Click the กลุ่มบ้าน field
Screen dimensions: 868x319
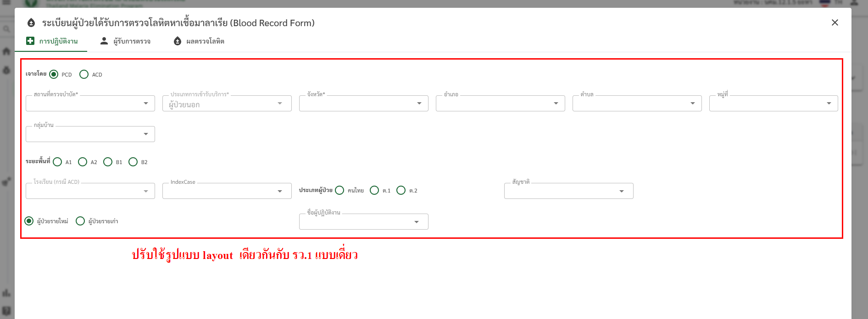90,134
